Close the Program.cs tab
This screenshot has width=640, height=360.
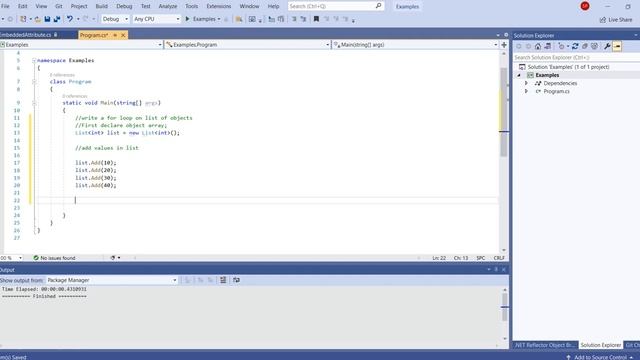123,35
